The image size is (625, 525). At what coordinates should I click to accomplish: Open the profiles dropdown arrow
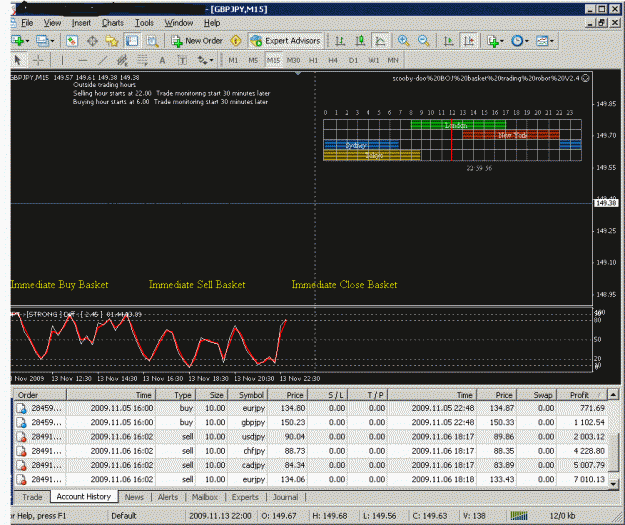click(x=52, y=41)
